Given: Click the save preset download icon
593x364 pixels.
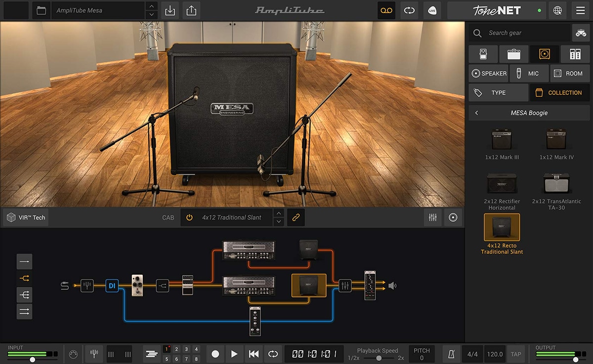Looking at the screenshot, I should tap(170, 10).
